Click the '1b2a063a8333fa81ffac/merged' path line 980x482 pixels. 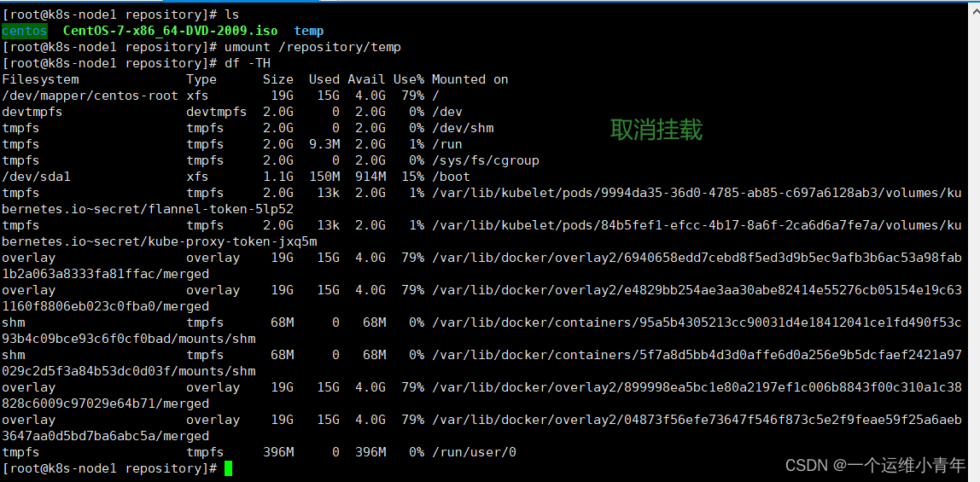coord(106,274)
